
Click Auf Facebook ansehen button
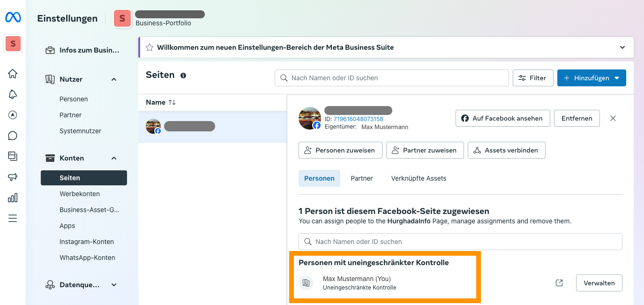(x=502, y=118)
